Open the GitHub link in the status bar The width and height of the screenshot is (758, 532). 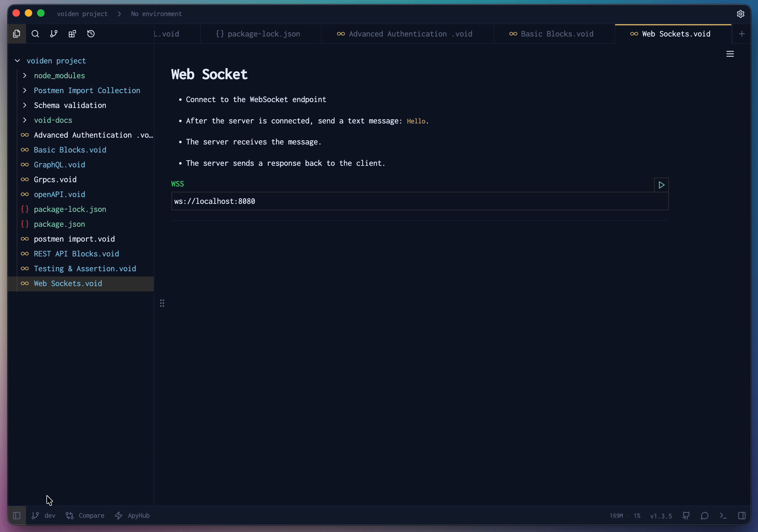pos(686,516)
